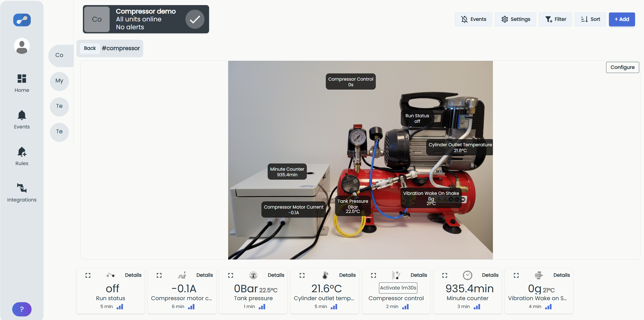Select the first Te group circle
This screenshot has height=320, width=644.
click(60, 106)
